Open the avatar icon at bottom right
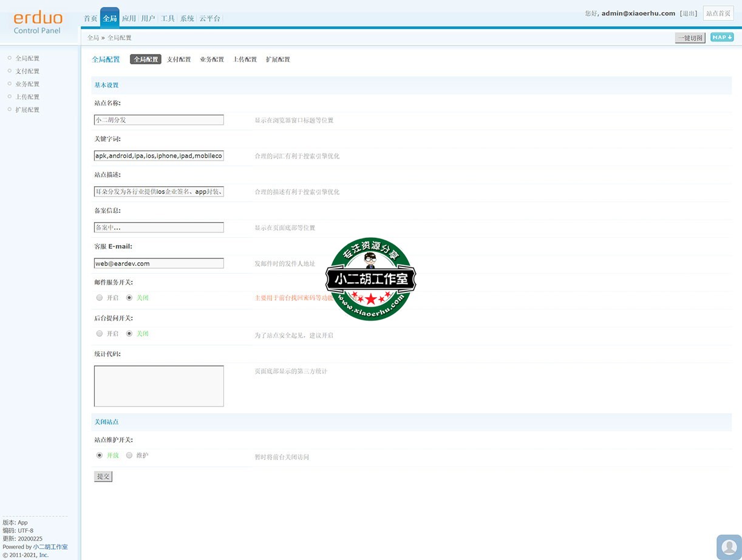 pyautogui.click(x=729, y=547)
